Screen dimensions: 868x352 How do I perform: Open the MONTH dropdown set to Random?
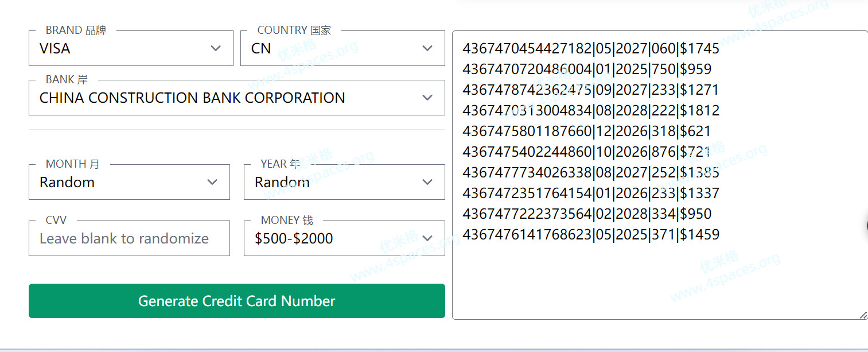pos(129,183)
